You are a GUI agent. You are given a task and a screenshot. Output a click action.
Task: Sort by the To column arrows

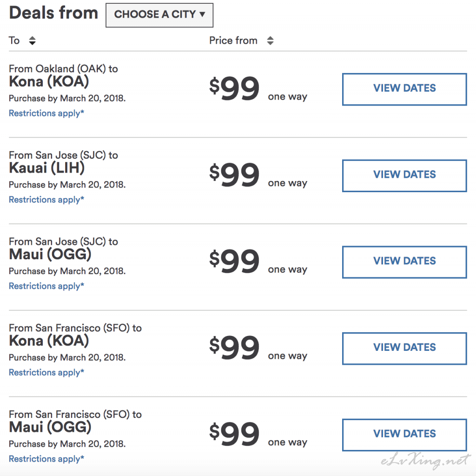click(32, 40)
